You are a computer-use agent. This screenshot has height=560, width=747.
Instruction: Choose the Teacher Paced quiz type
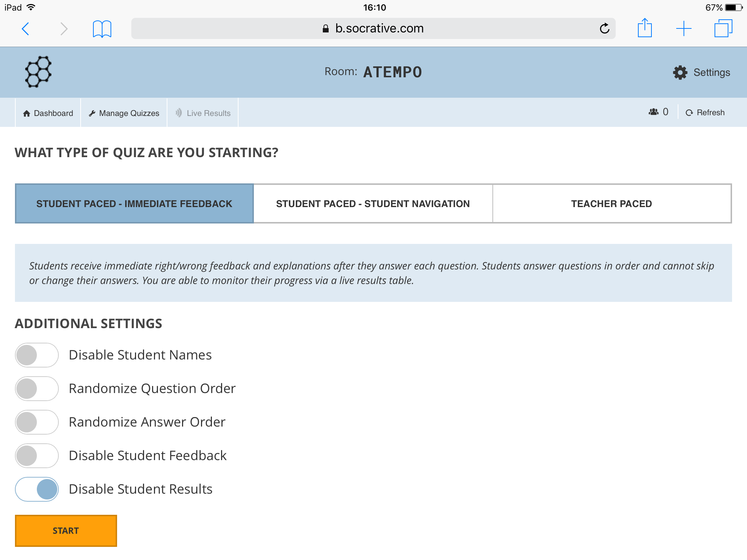(612, 203)
